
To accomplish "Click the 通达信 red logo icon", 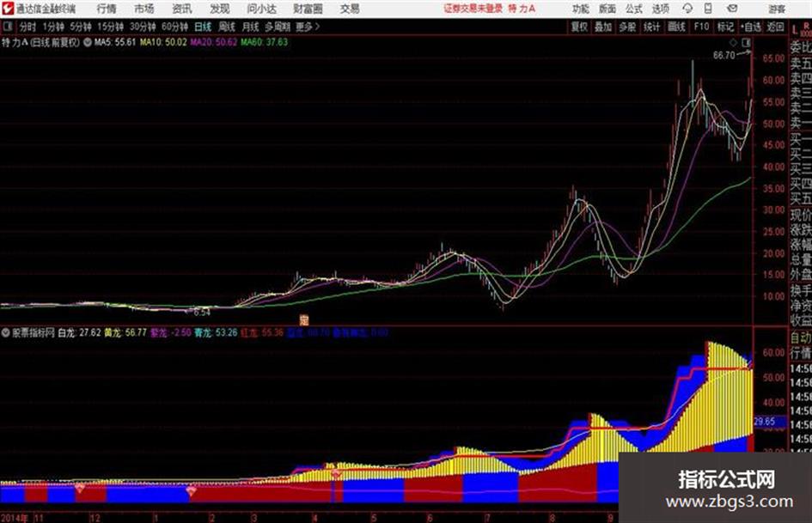I will click(x=7, y=9).
